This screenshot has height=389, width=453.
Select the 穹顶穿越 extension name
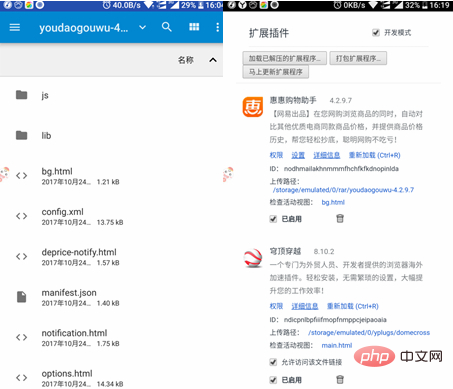click(x=285, y=251)
